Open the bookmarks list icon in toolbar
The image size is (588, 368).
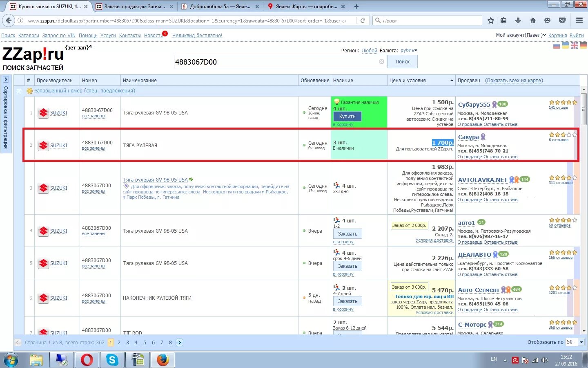point(503,20)
